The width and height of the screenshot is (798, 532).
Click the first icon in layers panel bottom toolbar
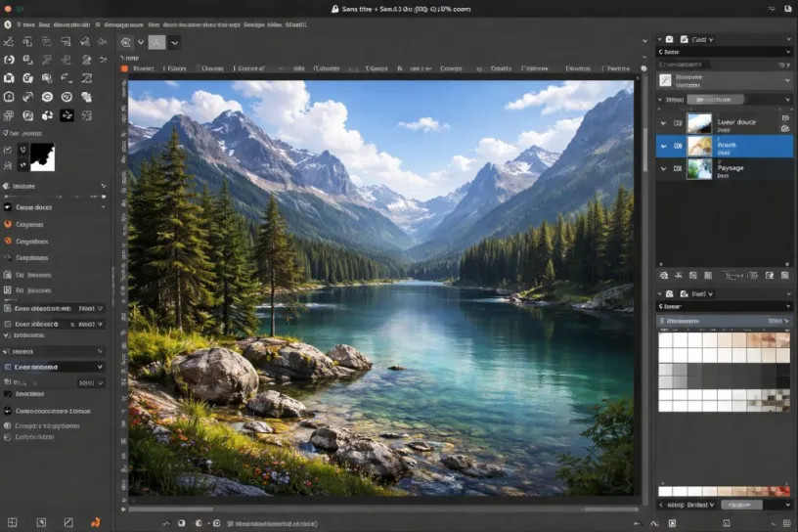[x=664, y=277]
